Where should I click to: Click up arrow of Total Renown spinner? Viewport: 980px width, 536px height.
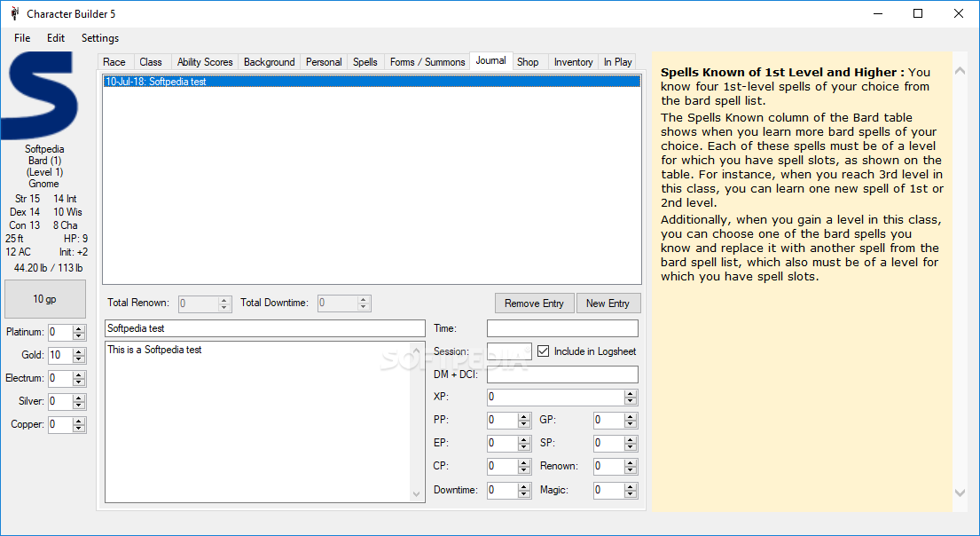(x=224, y=300)
